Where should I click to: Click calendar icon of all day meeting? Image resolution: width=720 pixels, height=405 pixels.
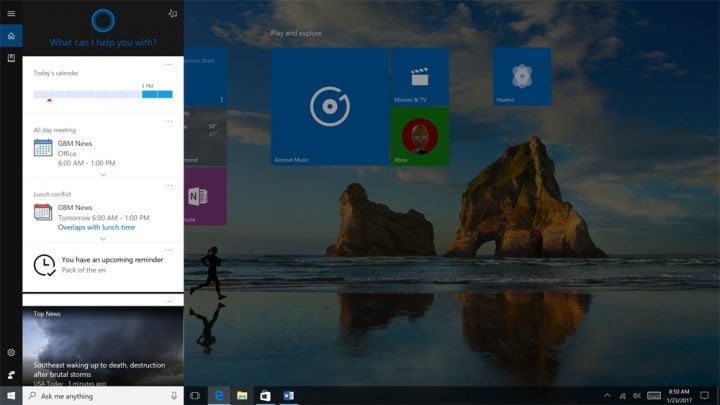pos(43,148)
